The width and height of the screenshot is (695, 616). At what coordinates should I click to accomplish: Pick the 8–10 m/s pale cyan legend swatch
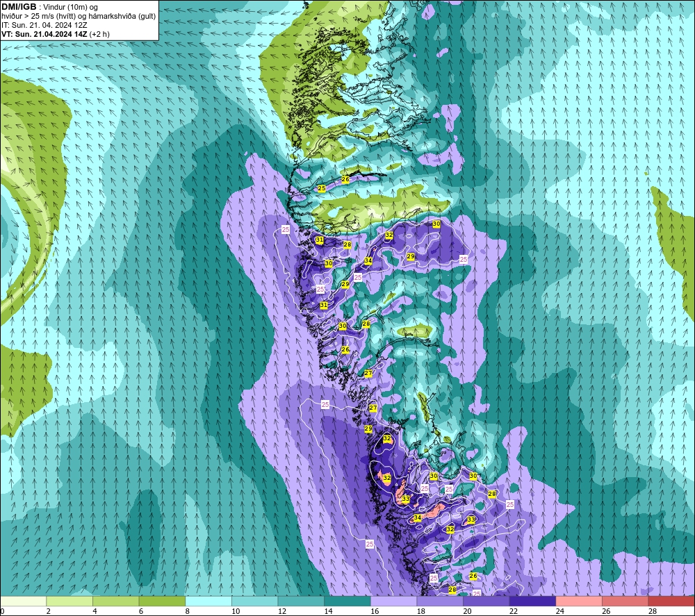coord(208,601)
